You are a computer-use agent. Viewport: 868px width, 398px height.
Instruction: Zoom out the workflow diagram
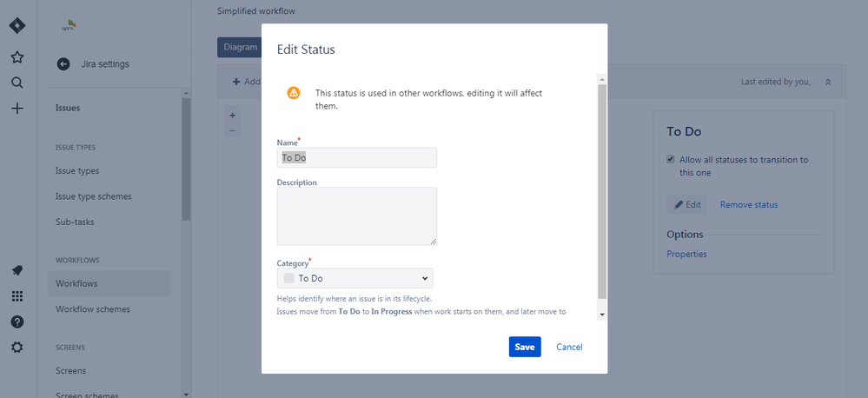(233, 130)
